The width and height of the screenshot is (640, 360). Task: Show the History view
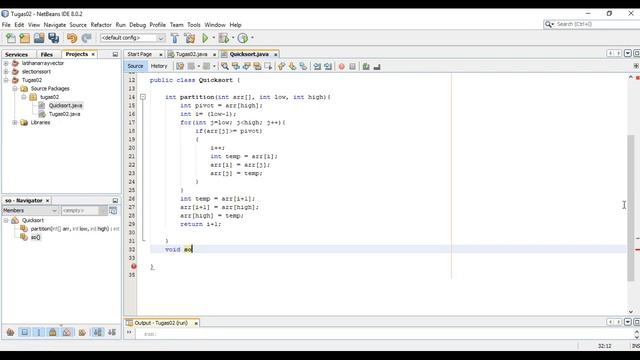(159, 66)
